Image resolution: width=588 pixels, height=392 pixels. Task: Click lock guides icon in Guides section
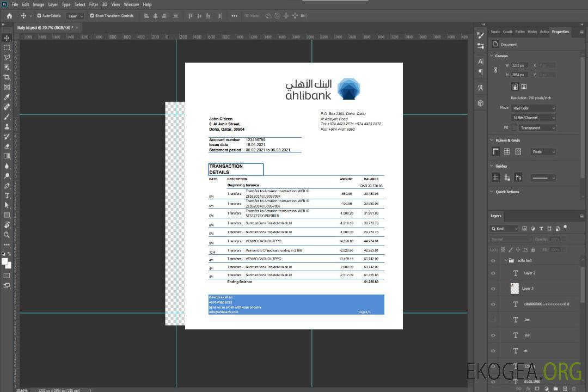pos(507,177)
